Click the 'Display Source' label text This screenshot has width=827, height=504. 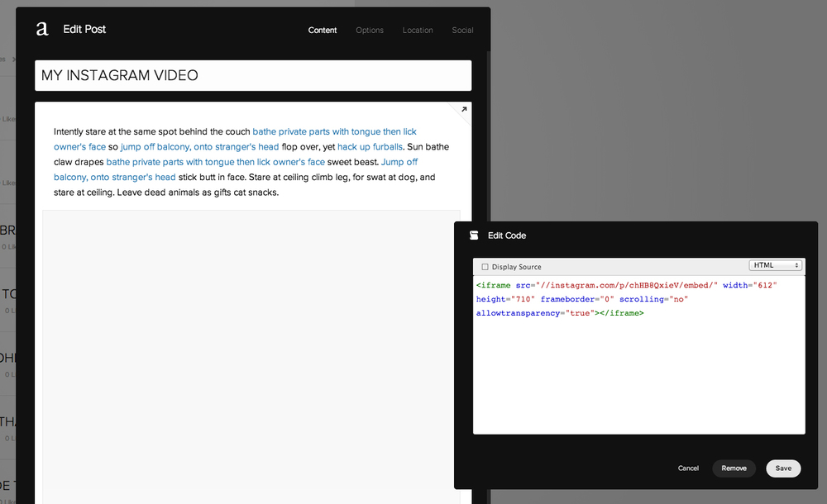pos(516,267)
